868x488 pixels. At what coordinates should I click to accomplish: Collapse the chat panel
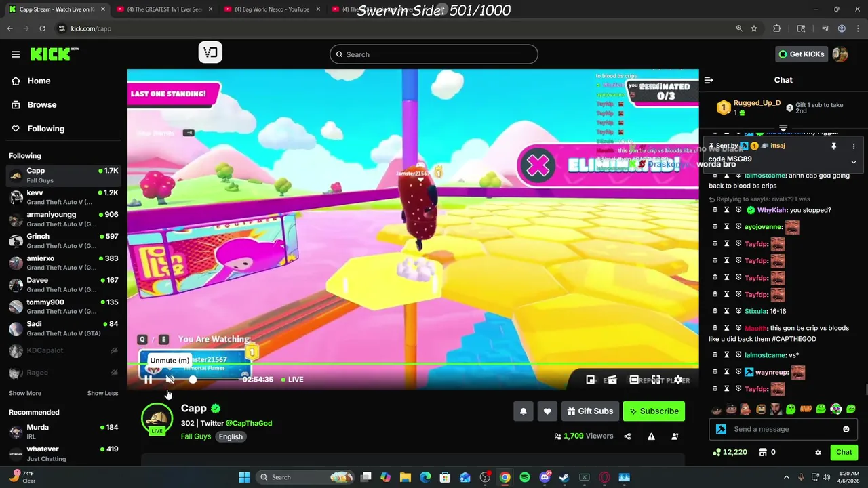709,80
